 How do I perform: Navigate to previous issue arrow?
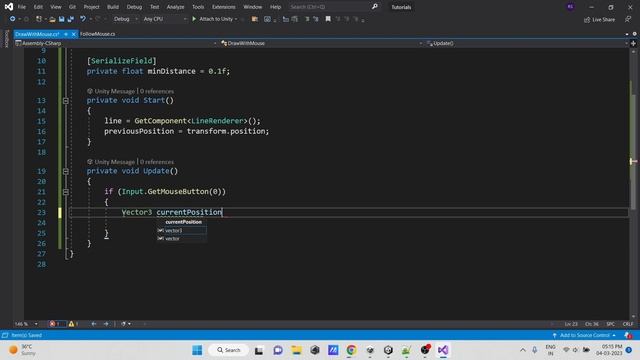pos(94,324)
